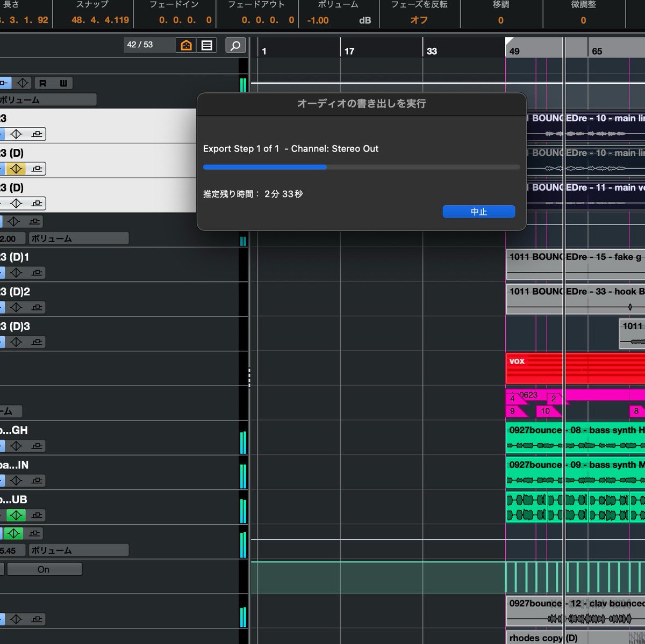The width and height of the screenshot is (645, 644).
Task: Click the フェードイン value in the info line
Action: [185, 20]
